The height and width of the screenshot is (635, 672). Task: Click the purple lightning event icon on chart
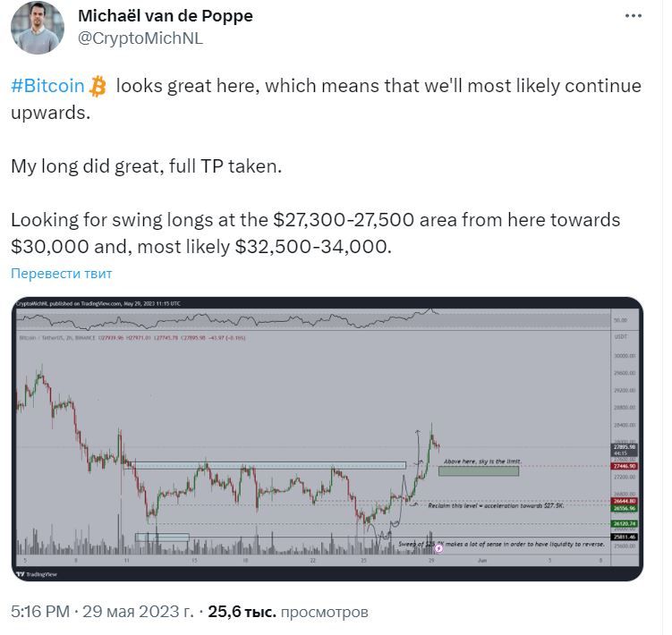[x=438, y=548]
